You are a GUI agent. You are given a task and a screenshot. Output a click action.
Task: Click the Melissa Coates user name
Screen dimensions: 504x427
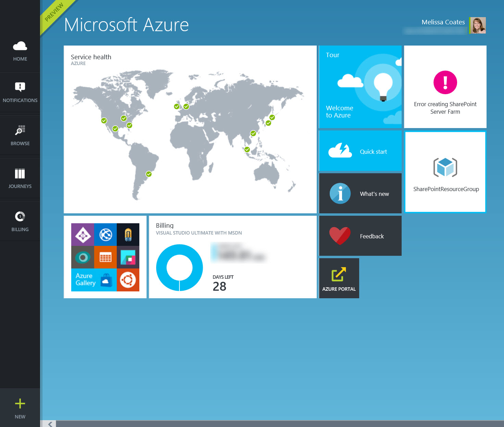pyautogui.click(x=443, y=22)
